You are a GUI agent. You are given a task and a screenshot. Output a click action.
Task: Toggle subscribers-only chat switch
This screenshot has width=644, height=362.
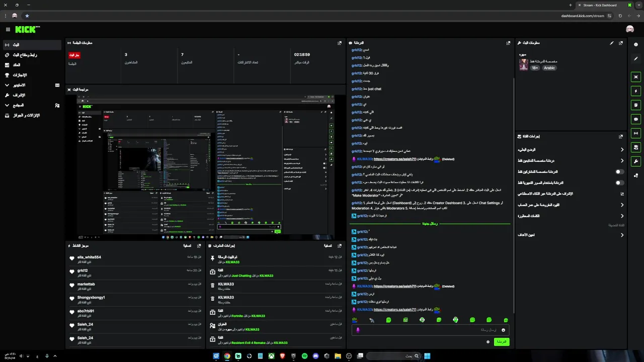(x=620, y=171)
